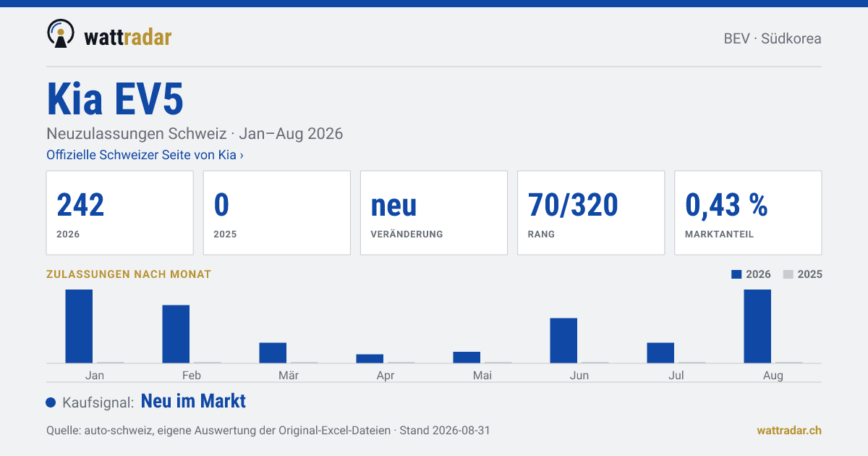Image resolution: width=868 pixels, height=456 pixels.
Task: Click the April 2026 bar
Action: click(x=370, y=359)
